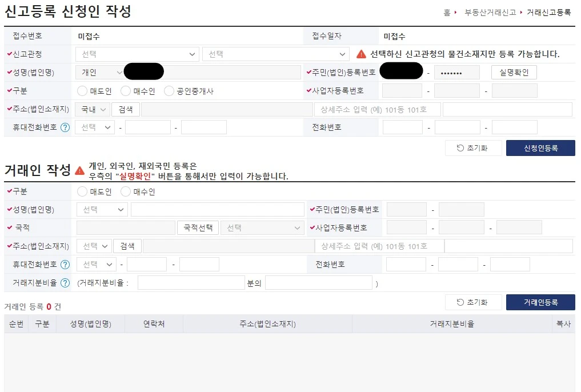Viewport: 581px width, 392px height.
Task: Open the nationality 선택 dropdown in 거래인 section
Action: pyautogui.click(x=262, y=227)
